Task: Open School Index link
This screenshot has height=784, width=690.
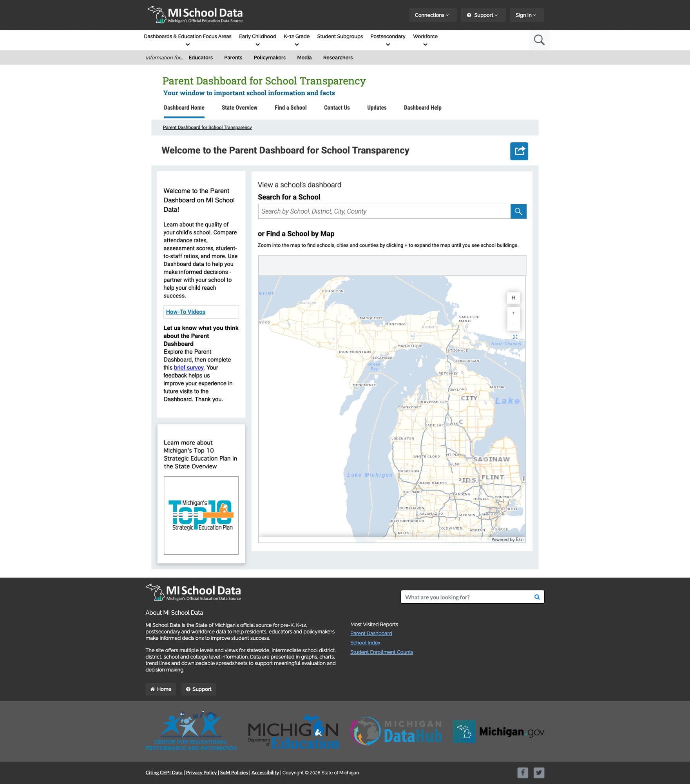Action: (x=365, y=643)
